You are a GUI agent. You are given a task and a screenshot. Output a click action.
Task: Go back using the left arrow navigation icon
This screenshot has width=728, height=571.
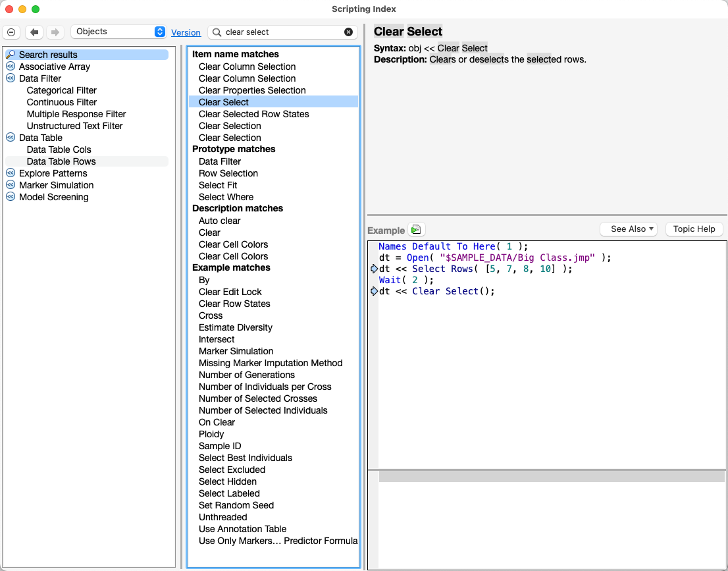pos(33,32)
